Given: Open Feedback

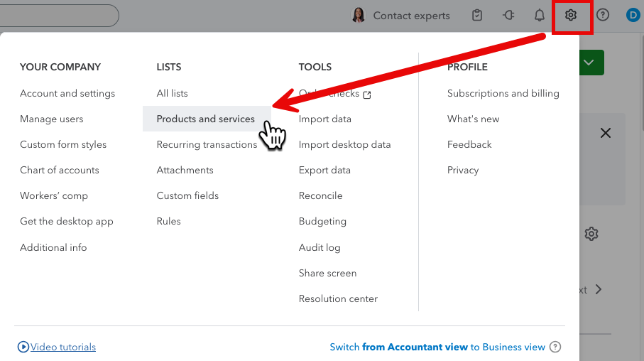Looking at the screenshot, I should tap(469, 145).
